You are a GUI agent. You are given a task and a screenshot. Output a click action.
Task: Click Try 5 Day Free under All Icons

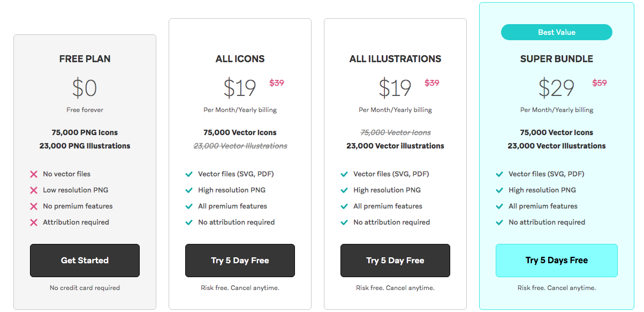[x=240, y=261]
